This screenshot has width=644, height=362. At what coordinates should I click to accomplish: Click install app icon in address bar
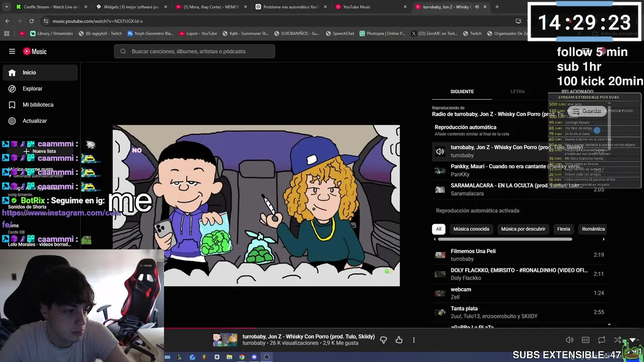pyautogui.click(x=518, y=21)
